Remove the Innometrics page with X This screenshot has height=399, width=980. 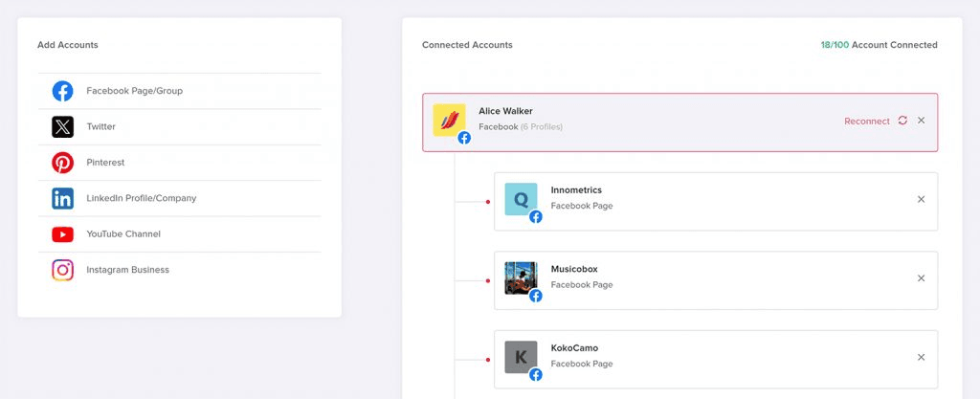(922, 199)
